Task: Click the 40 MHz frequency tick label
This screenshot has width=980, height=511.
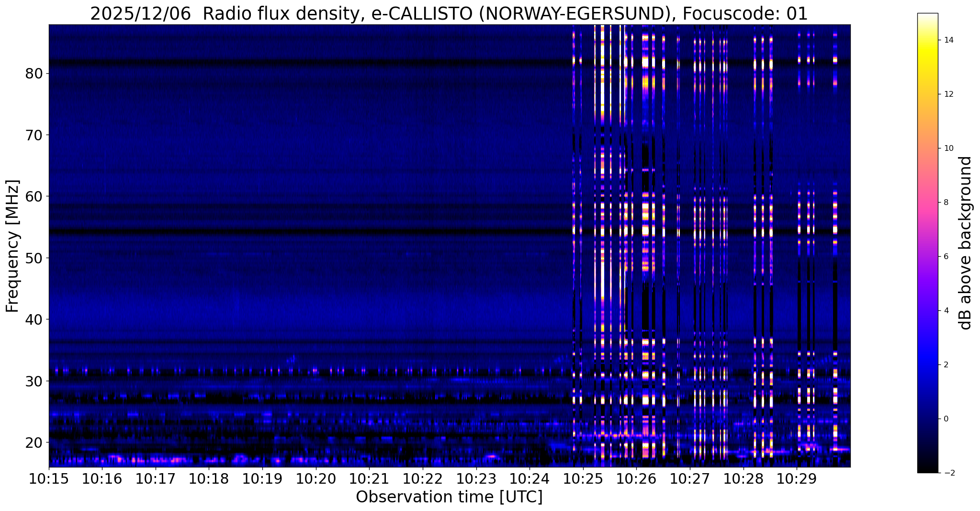Action: (34, 319)
